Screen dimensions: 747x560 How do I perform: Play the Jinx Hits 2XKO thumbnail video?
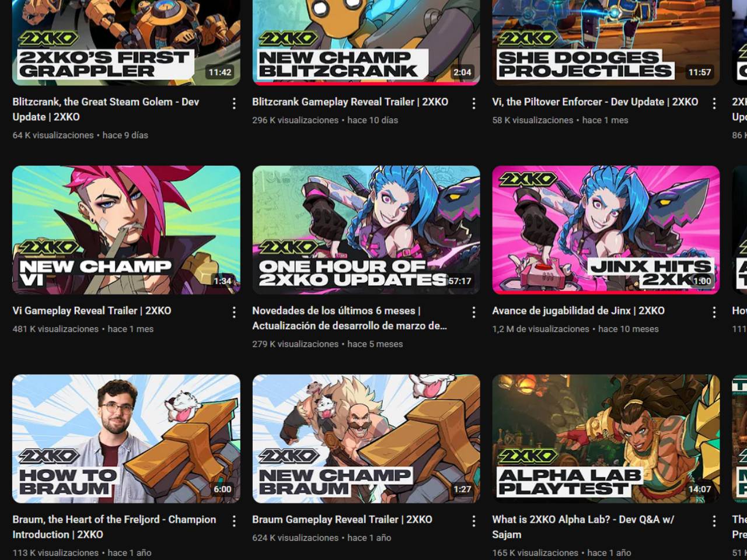pyautogui.click(x=606, y=230)
